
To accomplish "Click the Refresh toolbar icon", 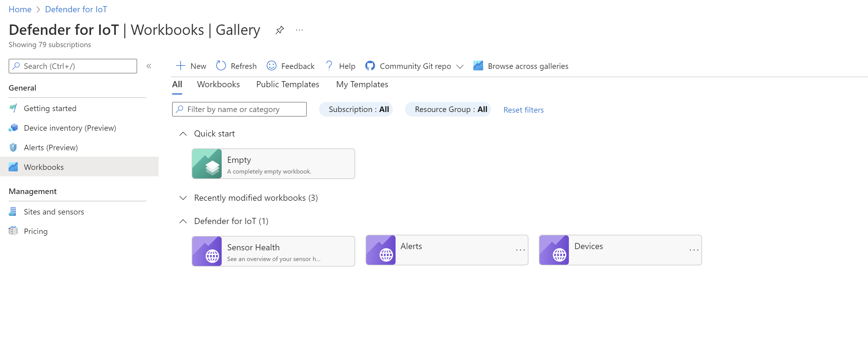I will (x=221, y=65).
